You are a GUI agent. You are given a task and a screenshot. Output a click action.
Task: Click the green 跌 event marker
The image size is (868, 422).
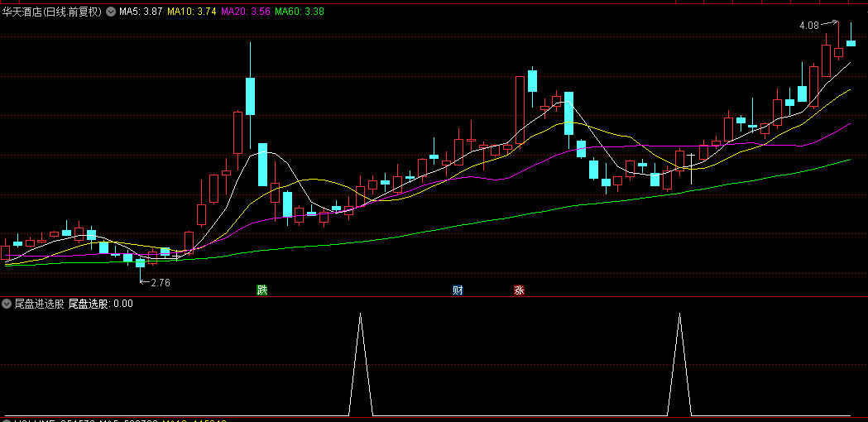[x=261, y=290]
